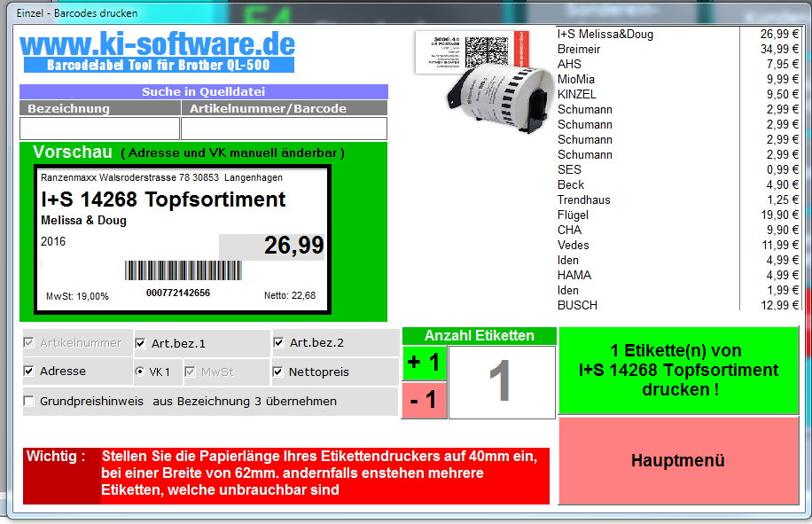Return to the Hauptmenü
The image size is (812, 524).
click(678, 460)
